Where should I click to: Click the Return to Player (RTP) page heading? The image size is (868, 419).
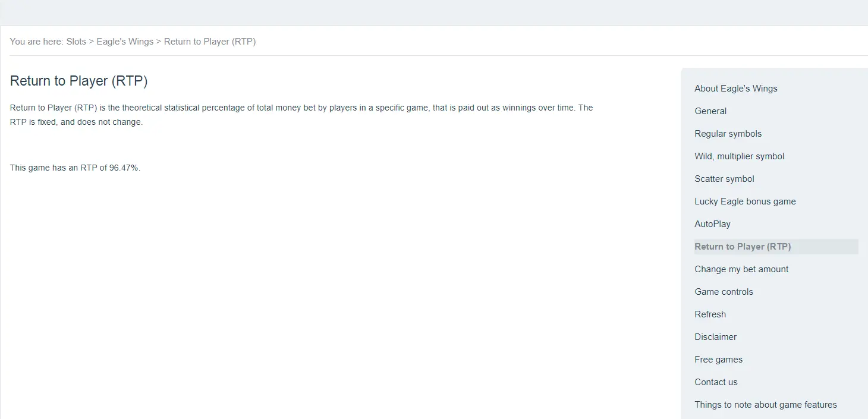coord(78,81)
